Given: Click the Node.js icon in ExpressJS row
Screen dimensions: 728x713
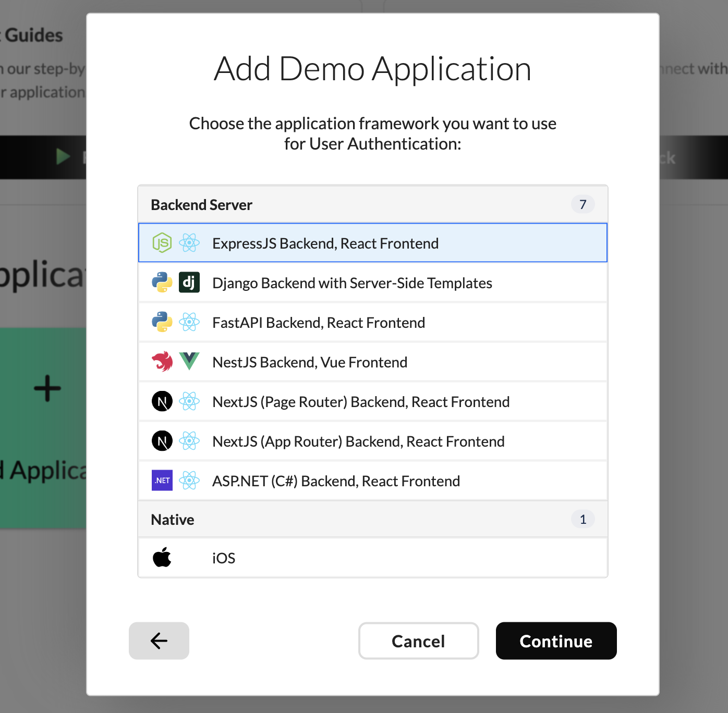Looking at the screenshot, I should click(x=162, y=243).
